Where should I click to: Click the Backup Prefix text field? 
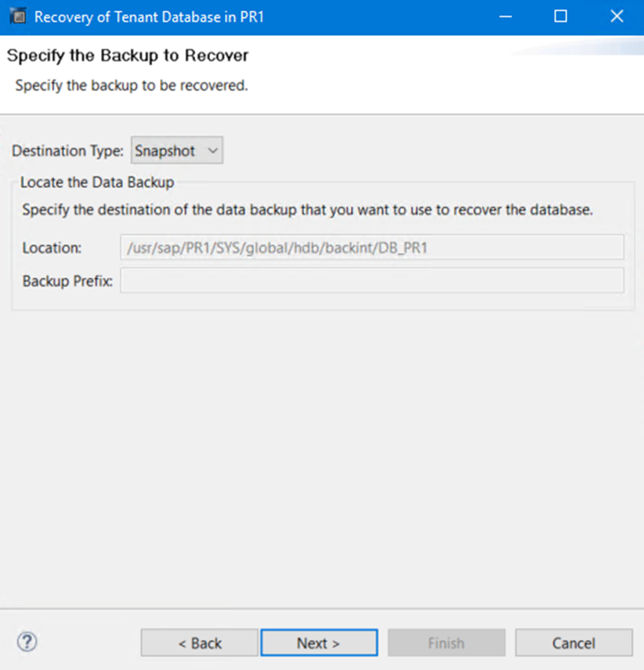pos(371,280)
